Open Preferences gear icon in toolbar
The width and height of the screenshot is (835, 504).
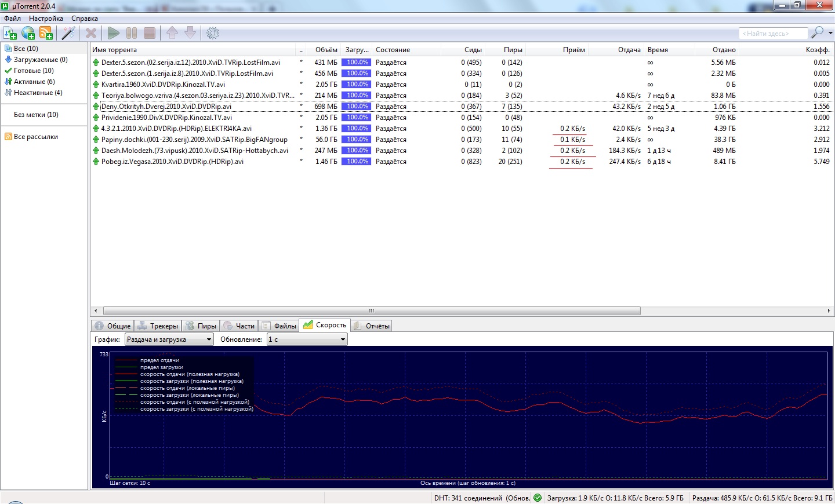(213, 33)
